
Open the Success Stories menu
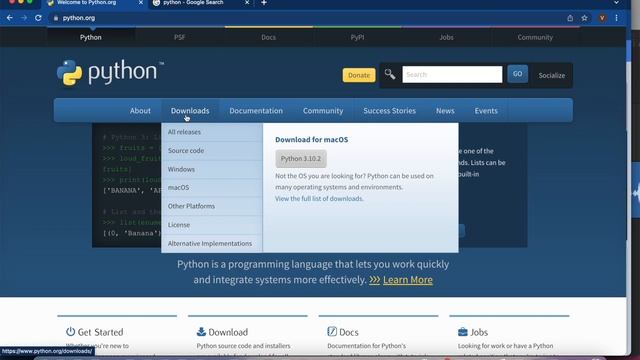point(389,111)
